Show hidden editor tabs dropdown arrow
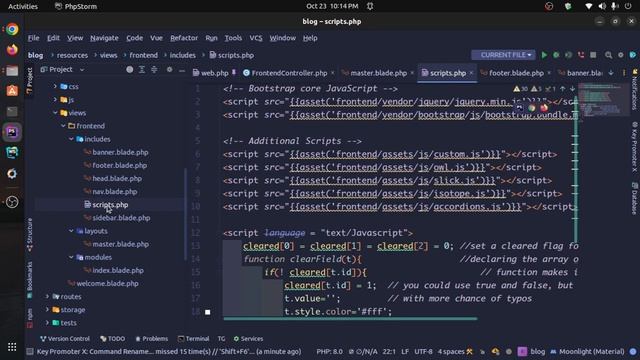 (x=611, y=73)
